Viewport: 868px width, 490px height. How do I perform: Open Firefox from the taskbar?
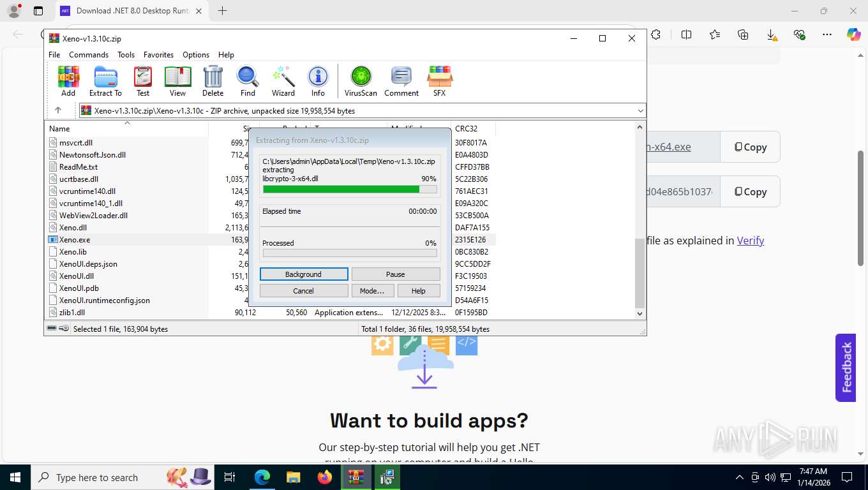(325, 477)
